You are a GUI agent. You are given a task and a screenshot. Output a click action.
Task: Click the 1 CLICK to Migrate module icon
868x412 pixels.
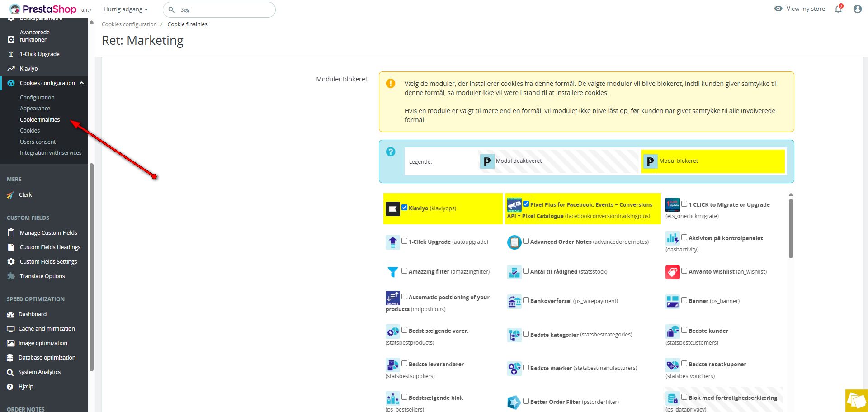click(x=673, y=205)
